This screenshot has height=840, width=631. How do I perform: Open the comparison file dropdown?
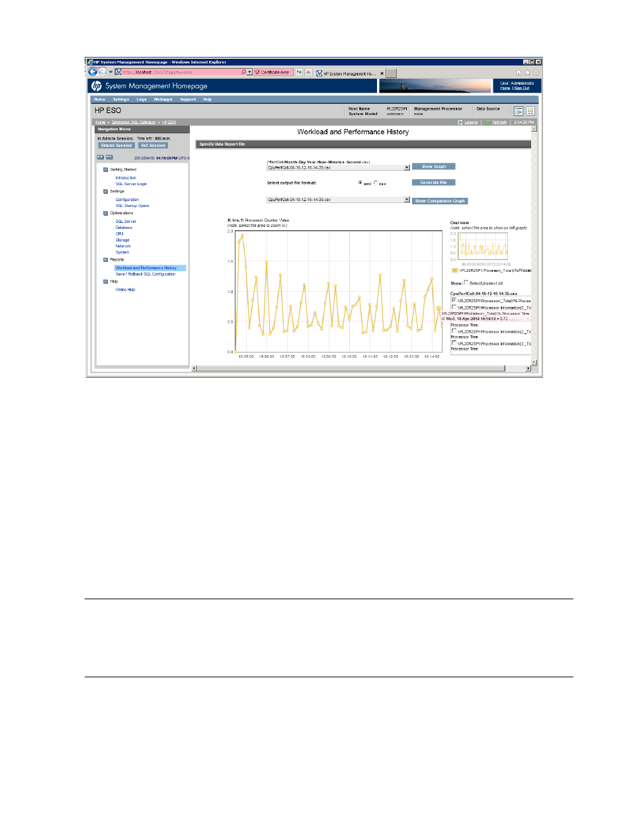407,199
